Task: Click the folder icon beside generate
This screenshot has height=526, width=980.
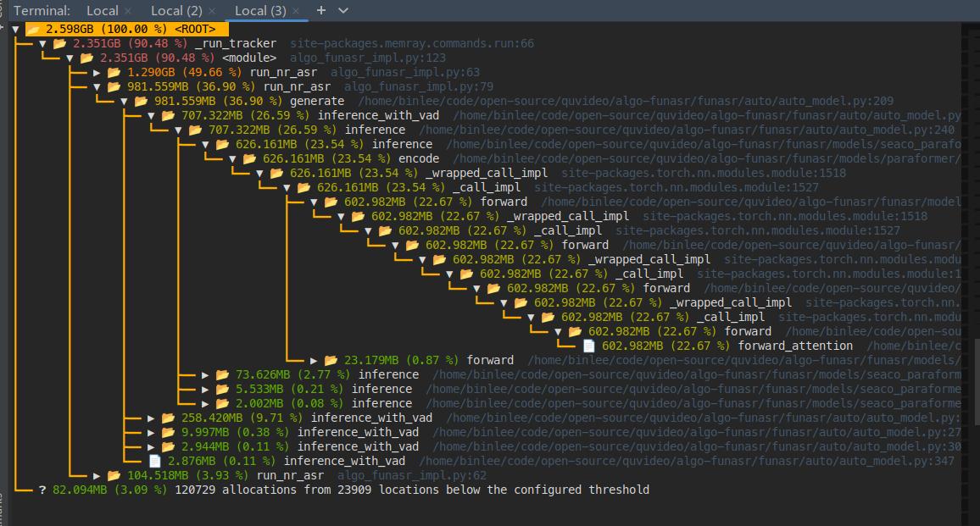Action: (x=142, y=101)
